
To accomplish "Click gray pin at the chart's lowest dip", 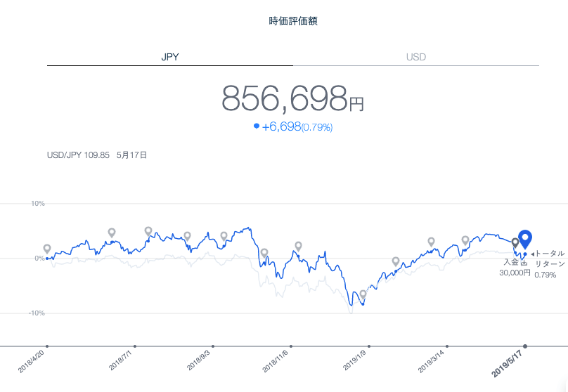I will tap(363, 295).
